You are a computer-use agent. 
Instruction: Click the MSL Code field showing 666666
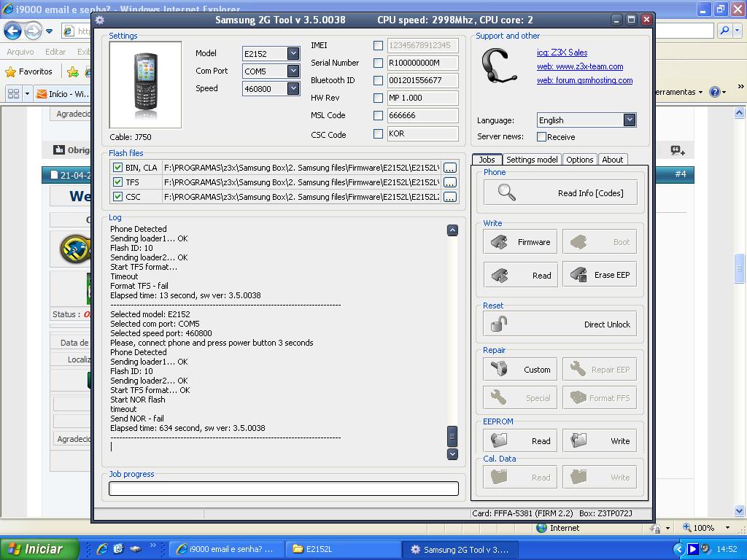point(422,115)
